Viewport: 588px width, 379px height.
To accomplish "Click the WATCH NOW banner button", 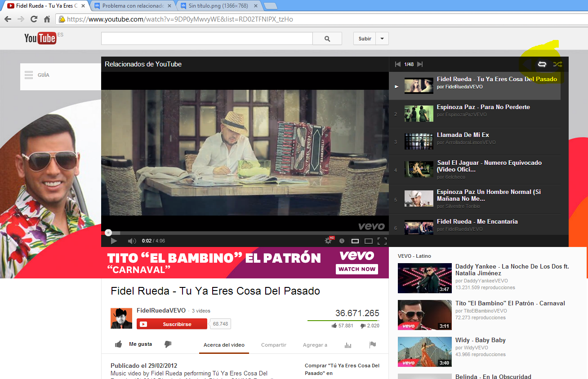I will (357, 269).
